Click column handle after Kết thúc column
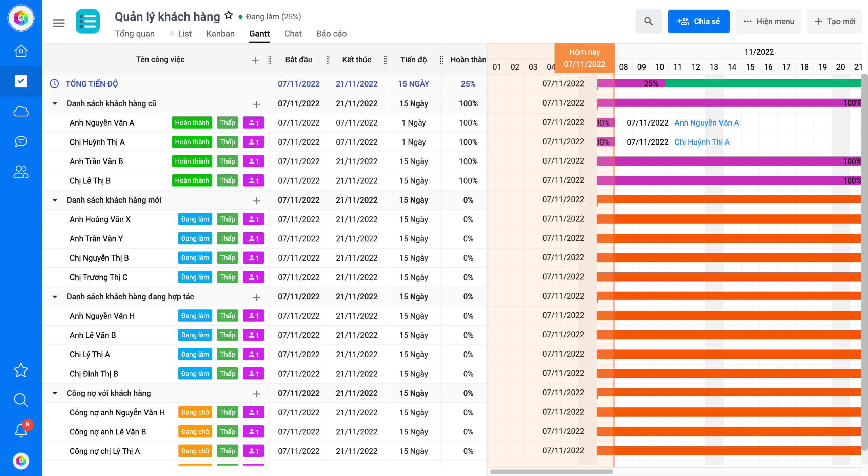 pos(386,60)
